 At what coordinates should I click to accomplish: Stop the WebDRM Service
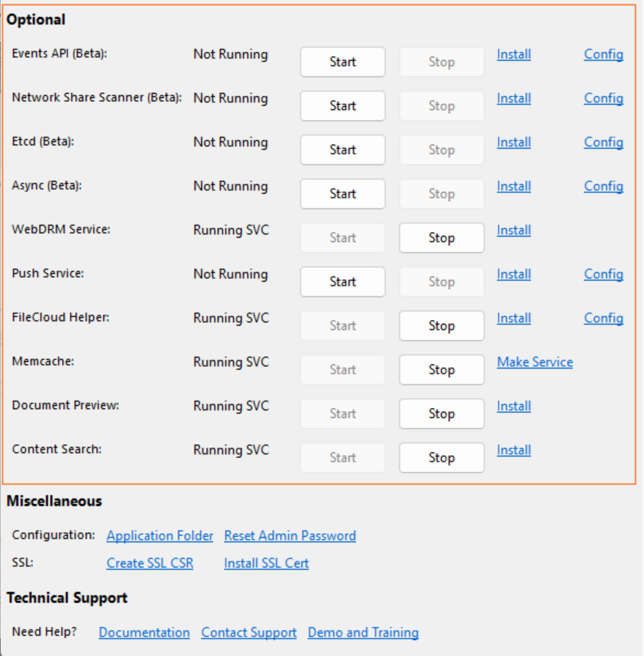pos(442,237)
